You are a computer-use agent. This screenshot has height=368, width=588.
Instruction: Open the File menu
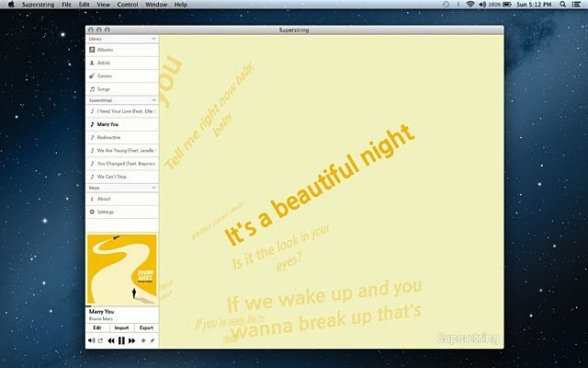click(66, 5)
